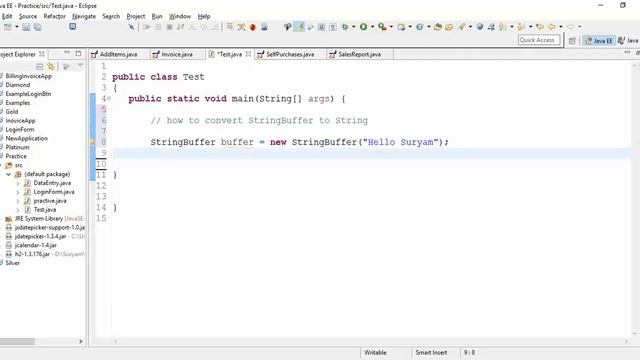Viewport: 640px width, 360px height.
Task: Close the Test.java editor tab
Action: point(248,54)
